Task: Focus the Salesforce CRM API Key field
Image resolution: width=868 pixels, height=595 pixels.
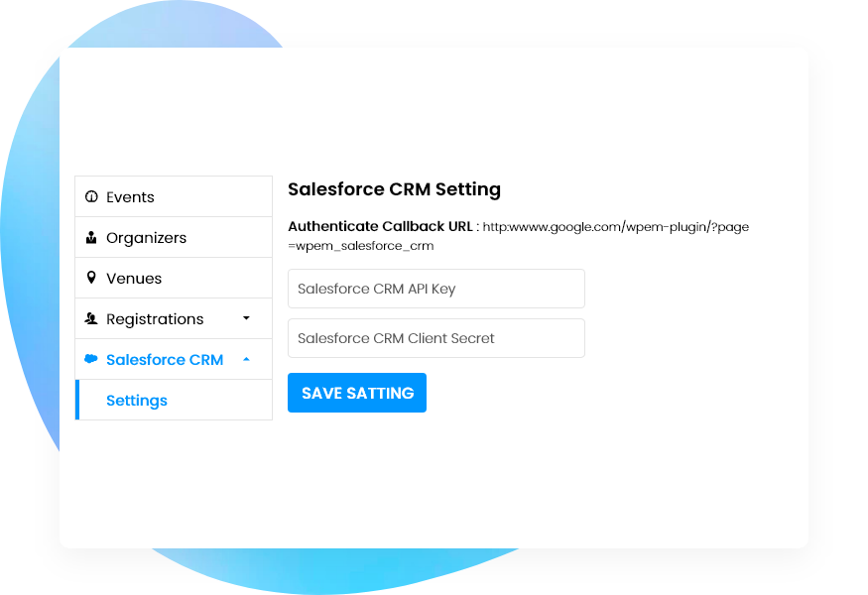Action: pos(436,289)
